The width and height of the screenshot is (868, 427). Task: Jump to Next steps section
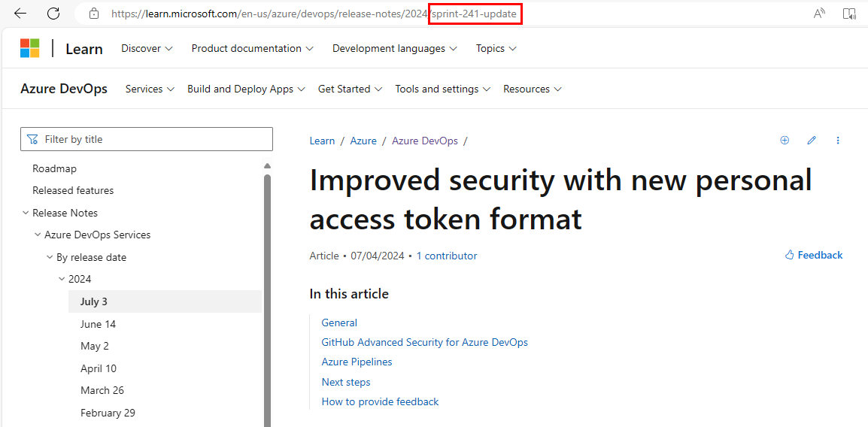coord(346,382)
